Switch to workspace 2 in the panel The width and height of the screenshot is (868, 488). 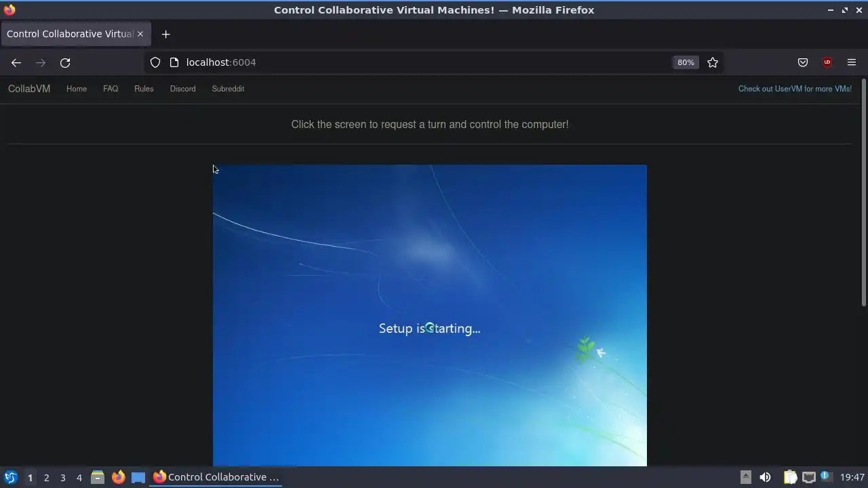(46, 477)
